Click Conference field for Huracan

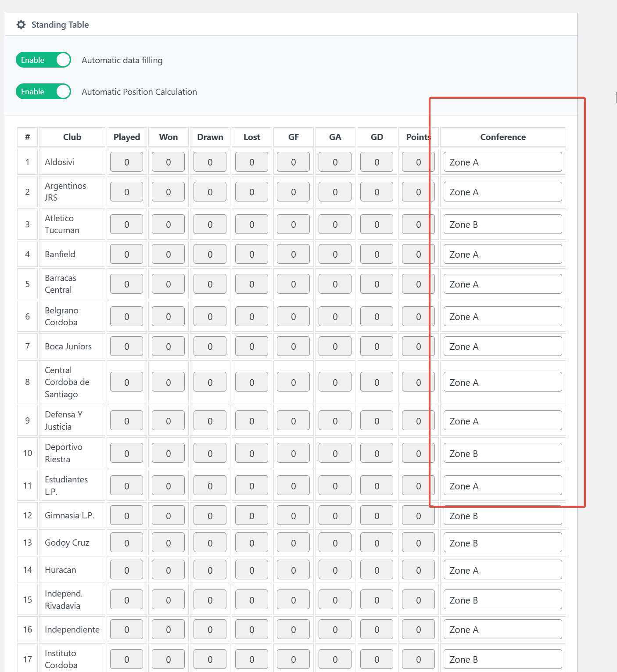[503, 570]
